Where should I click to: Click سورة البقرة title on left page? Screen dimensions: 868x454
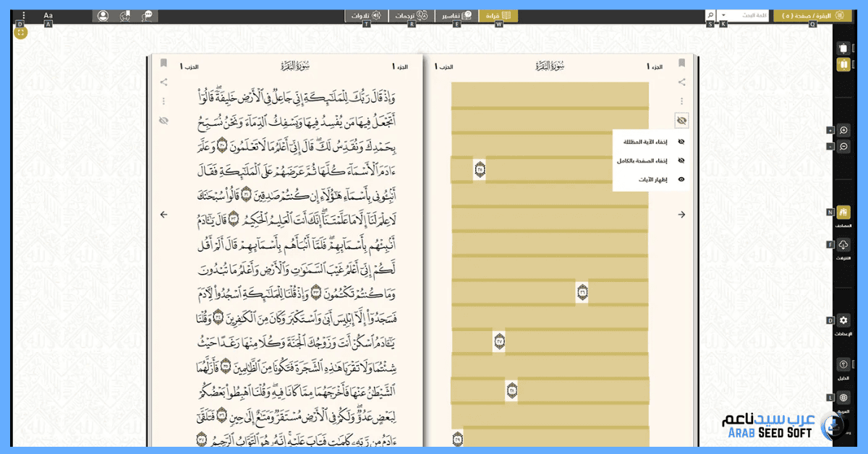pyautogui.click(x=295, y=66)
